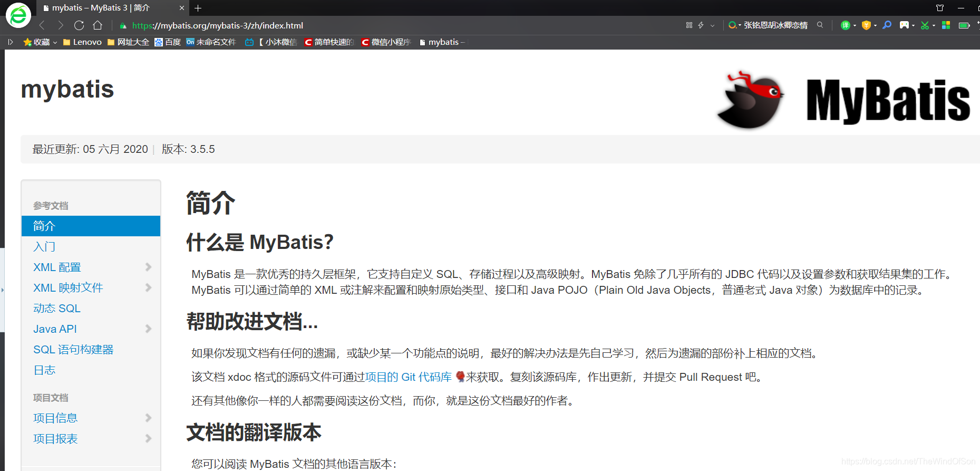Expand the bookmarks sidebar toggle arrow
980x471 pixels.
(10, 42)
